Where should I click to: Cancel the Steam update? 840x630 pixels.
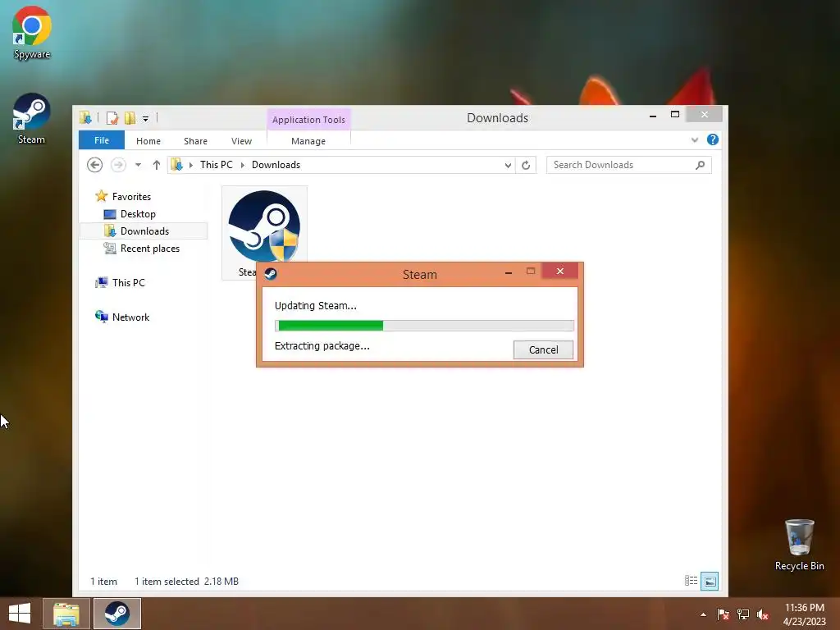pos(543,349)
